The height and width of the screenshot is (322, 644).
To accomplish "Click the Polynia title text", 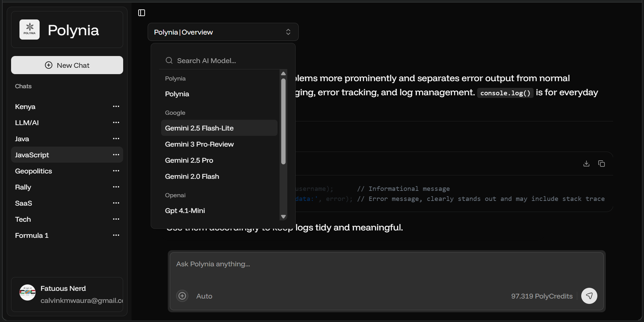I will point(73,30).
